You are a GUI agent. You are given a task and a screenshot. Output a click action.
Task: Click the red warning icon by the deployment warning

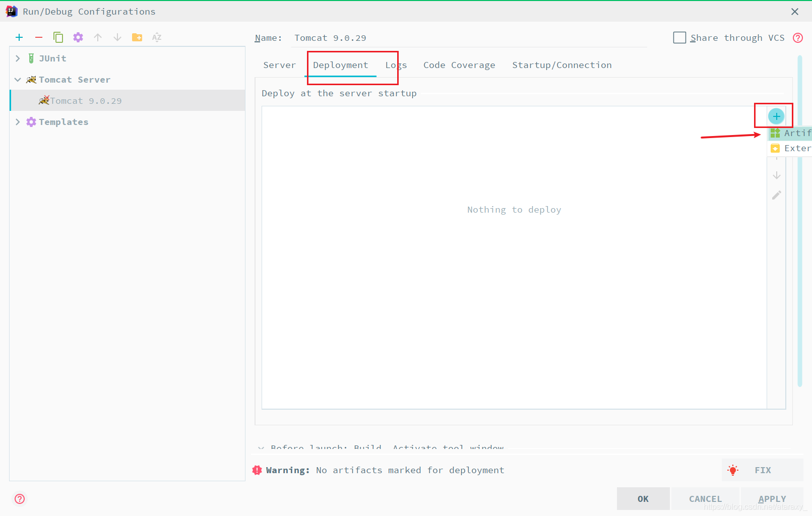tap(257, 470)
